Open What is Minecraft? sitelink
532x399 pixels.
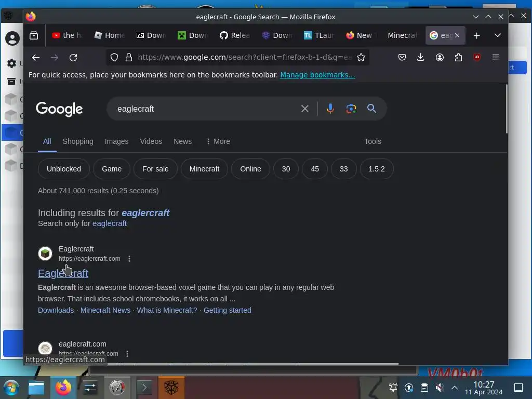167,311
